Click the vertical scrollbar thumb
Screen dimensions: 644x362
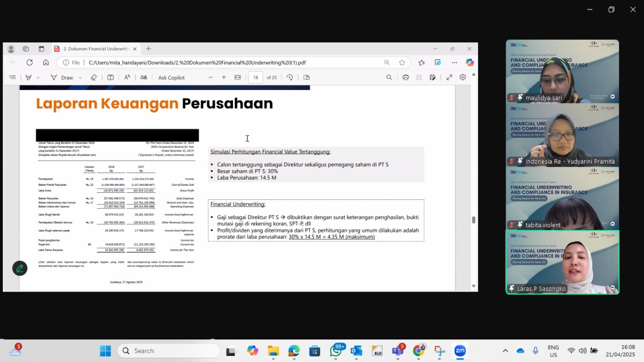[x=473, y=220]
